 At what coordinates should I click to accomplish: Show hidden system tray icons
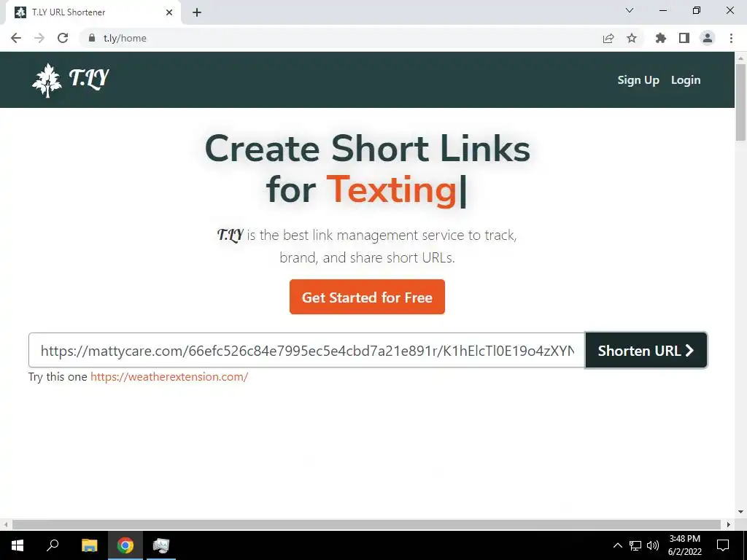[x=617, y=545]
